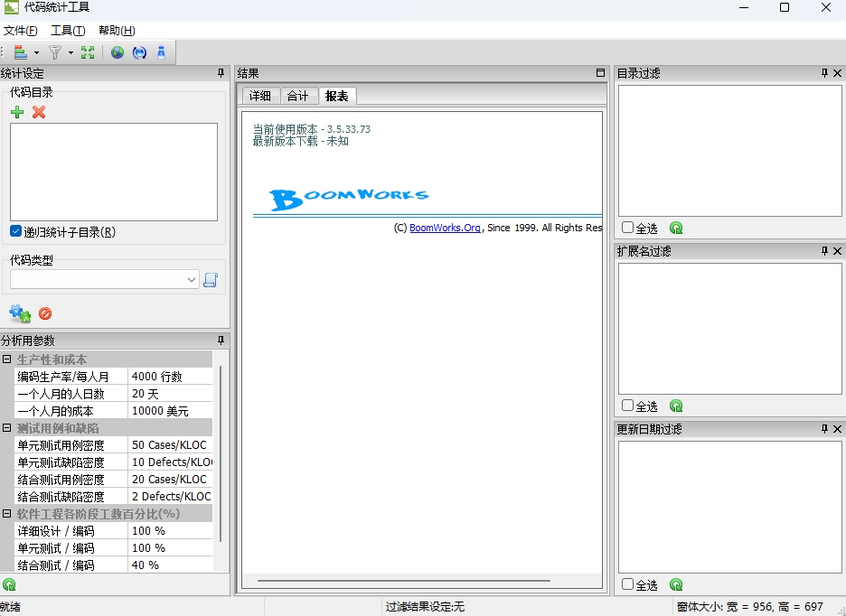Click the 分析用参数 vertical scrollbar
Screen dimensions: 846x616
click(221, 453)
